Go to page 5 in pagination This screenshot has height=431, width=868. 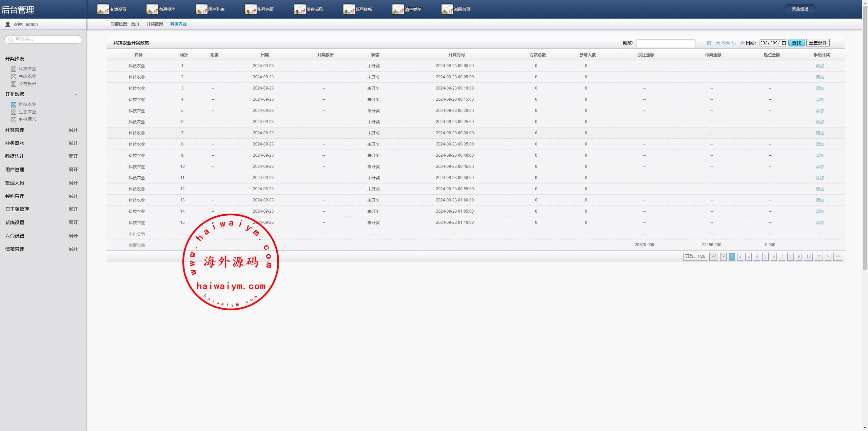[x=765, y=257]
